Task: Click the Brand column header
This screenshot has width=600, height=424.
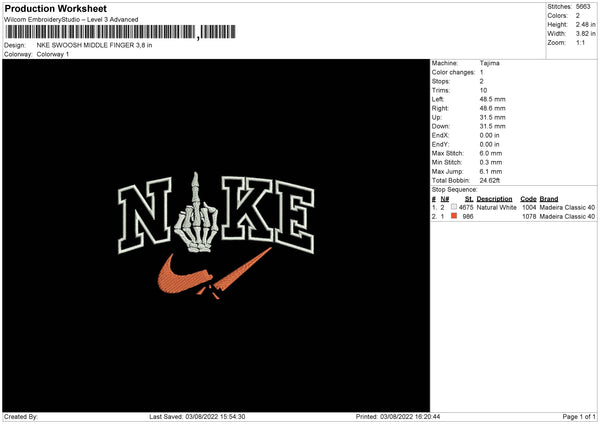Action: click(549, 199)
